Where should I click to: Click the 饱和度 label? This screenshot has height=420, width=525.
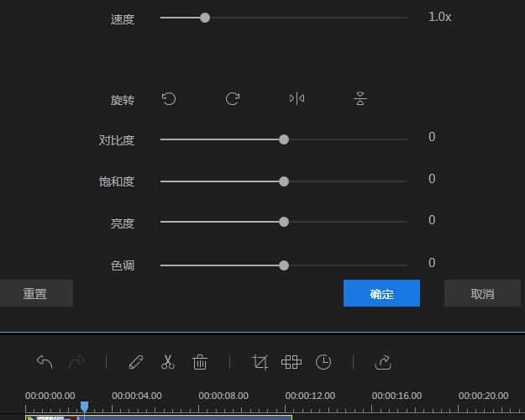pos(117,181)
